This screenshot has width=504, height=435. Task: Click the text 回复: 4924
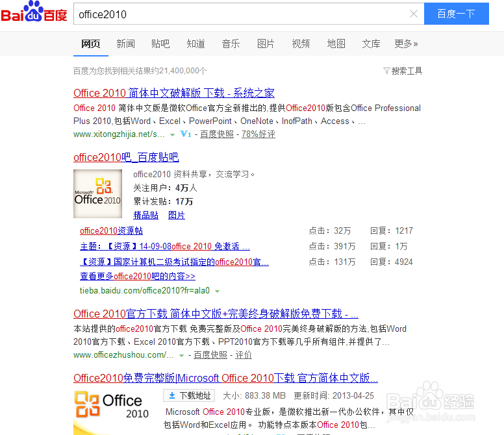[392, 262]
